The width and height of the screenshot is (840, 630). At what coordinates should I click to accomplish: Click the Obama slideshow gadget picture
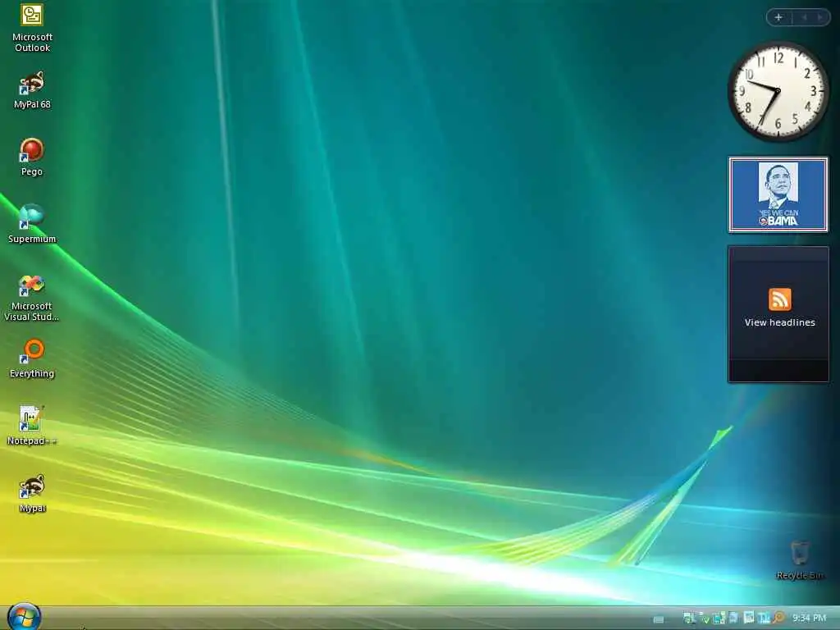pos(778,194)
